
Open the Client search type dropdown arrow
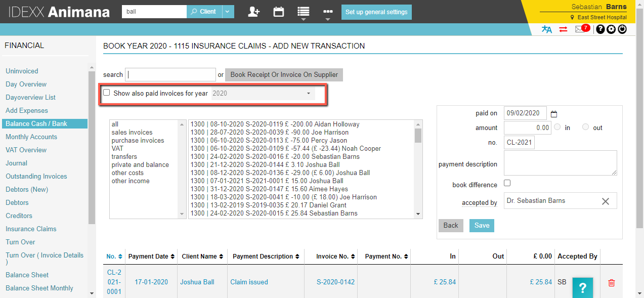click(228, 12)
